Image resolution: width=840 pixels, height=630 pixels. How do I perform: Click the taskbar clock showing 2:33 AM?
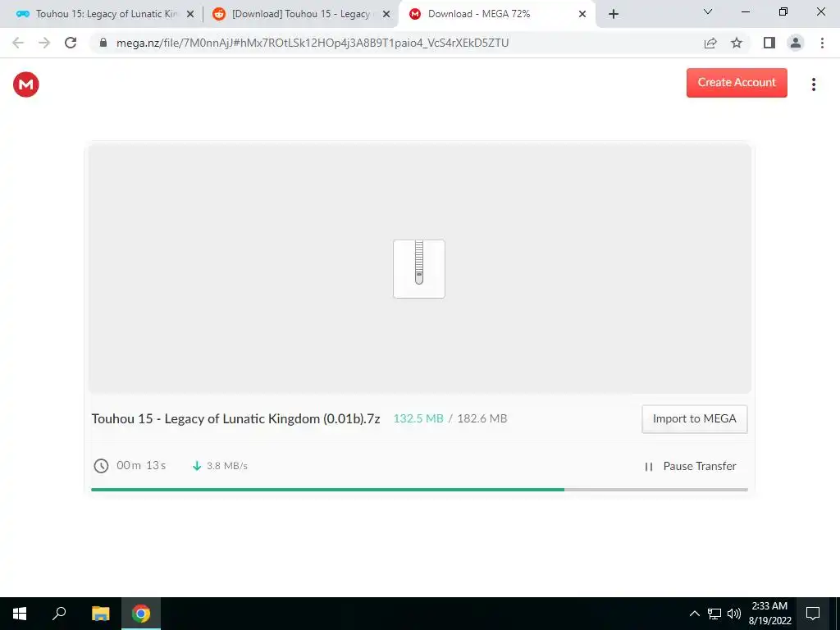click(769, 614)
